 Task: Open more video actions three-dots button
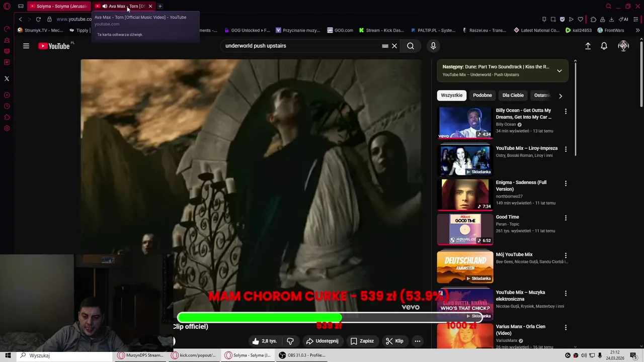click(417, 341)
